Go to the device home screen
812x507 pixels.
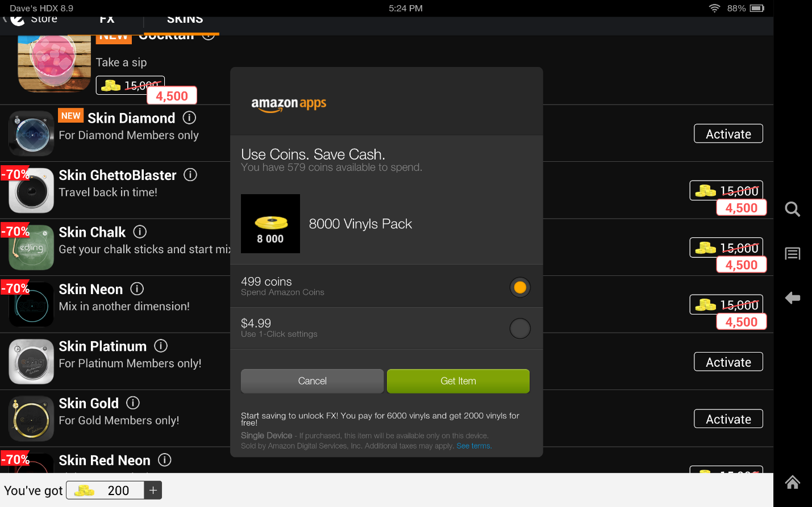click(793, 482)
